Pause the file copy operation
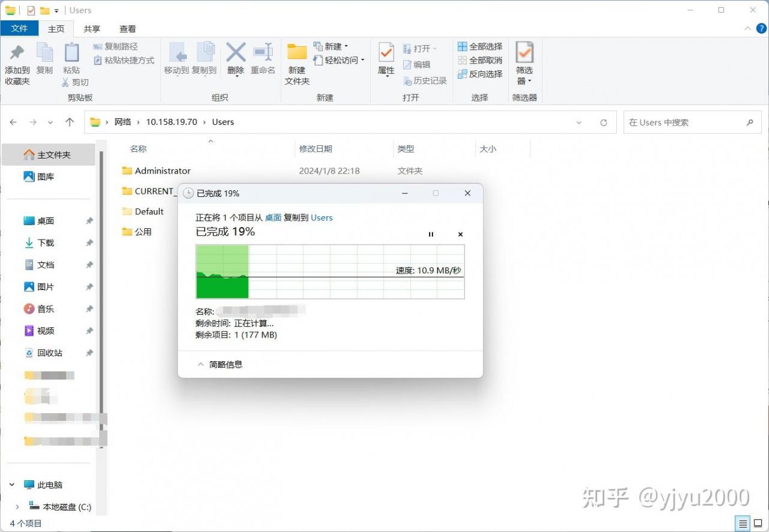Screen dimensions: 769x532 (x=431, y=234)
